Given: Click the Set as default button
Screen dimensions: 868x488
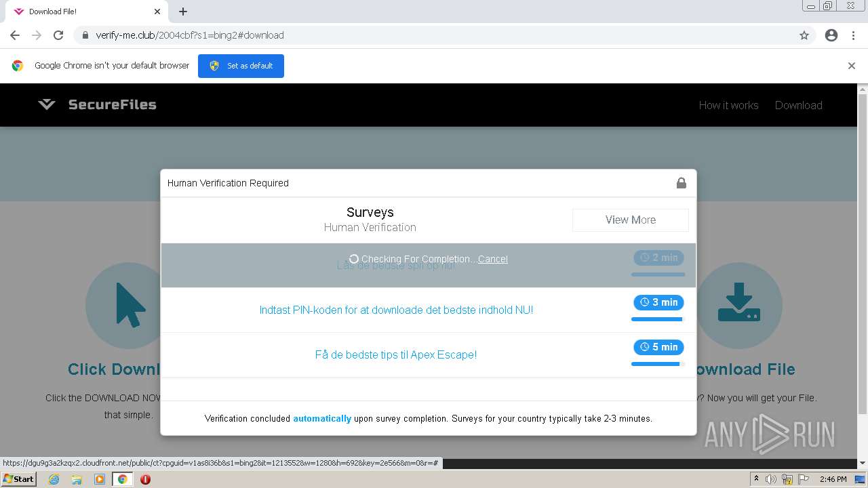Looking at the screenshot, I should point(241,66).
